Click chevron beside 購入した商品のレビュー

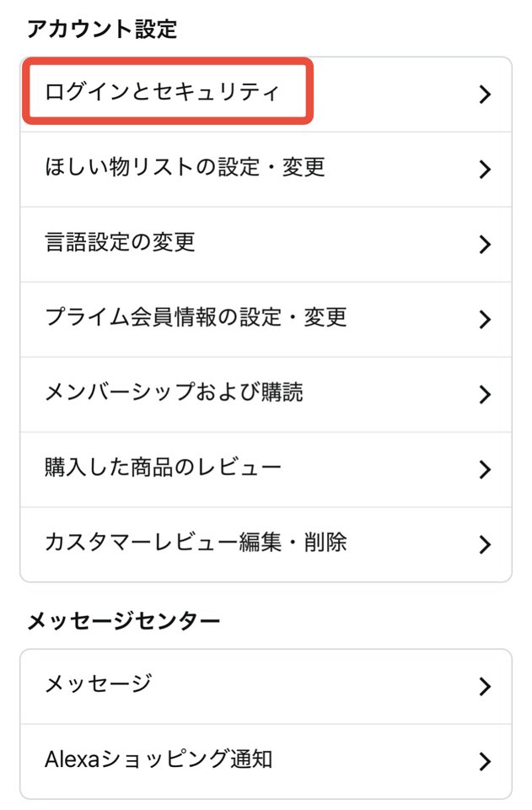(484, 469)
